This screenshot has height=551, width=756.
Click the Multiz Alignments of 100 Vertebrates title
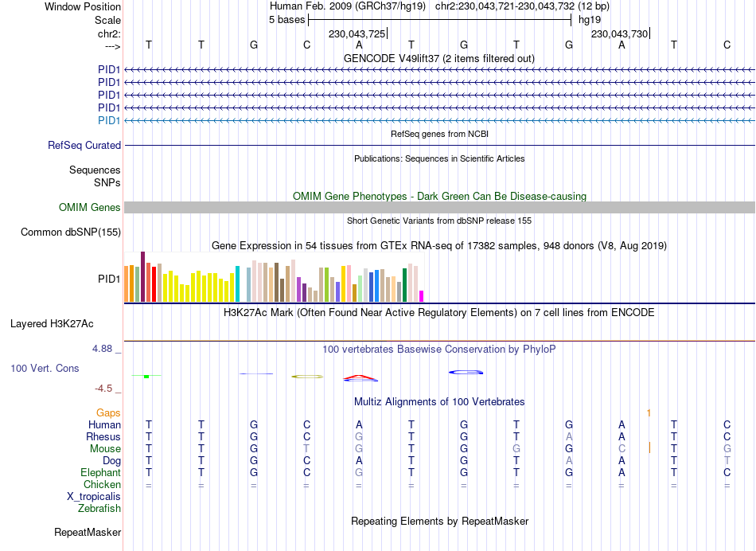pos(439,402)
